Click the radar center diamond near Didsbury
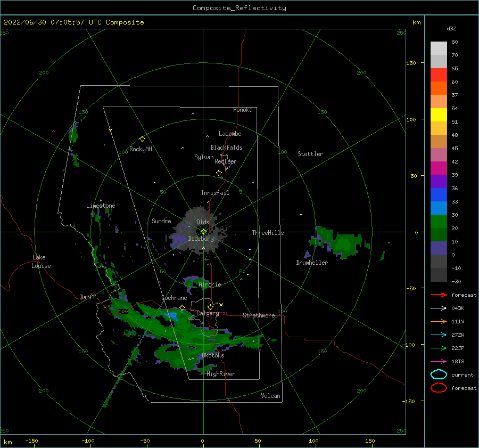Viewport: 479px width, 448px height. 203,232
